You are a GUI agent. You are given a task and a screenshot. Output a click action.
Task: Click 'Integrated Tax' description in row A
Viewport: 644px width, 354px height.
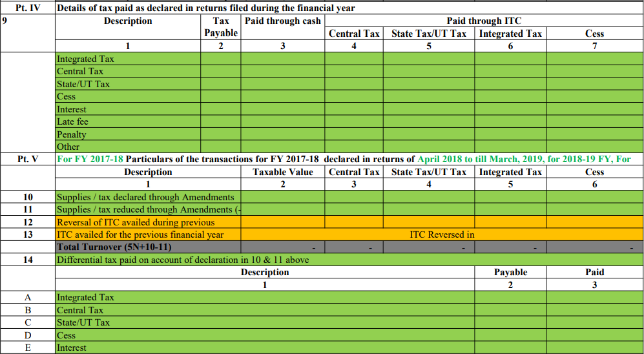click(x=265, y=297)
